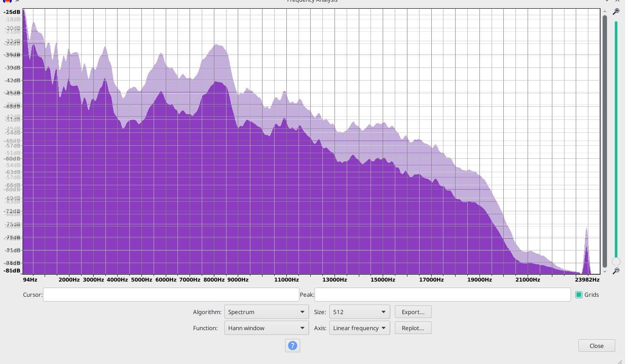The height and width of the screenshot is (364, 630).
Task: Click the vertical scrollbar beside the plot
Action: coord(605,141)
